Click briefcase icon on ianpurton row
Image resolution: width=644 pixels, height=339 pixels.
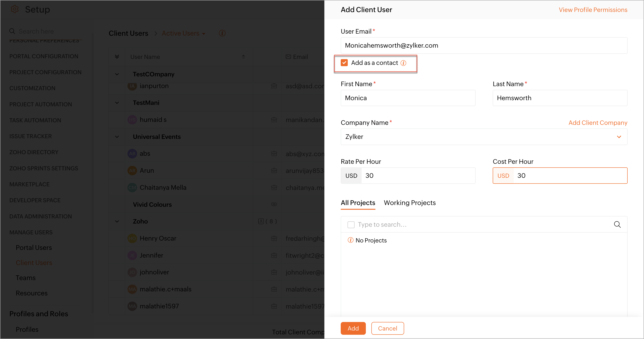click(274, 86)
